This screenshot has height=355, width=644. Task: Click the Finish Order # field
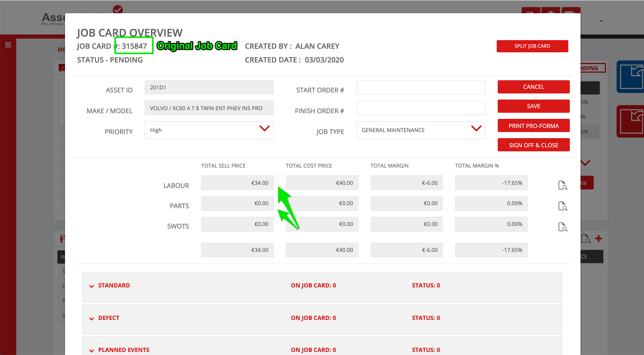coord(421,108)
